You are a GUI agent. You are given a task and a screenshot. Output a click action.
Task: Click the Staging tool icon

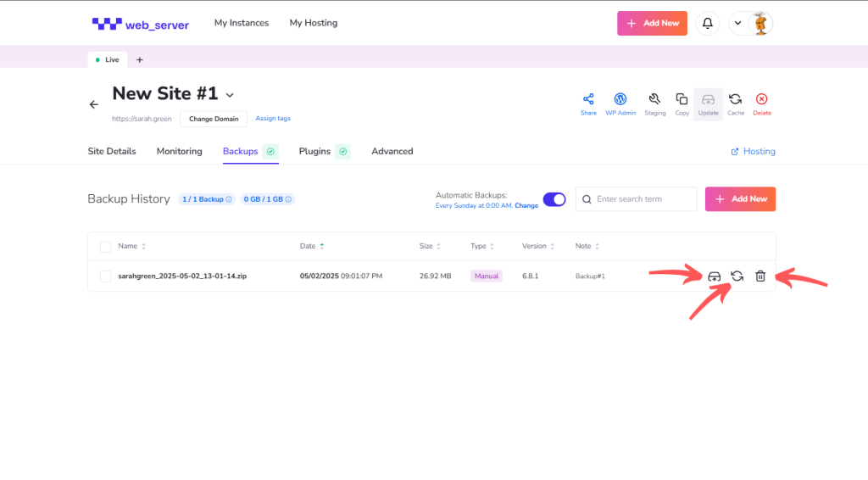point(654,99)
